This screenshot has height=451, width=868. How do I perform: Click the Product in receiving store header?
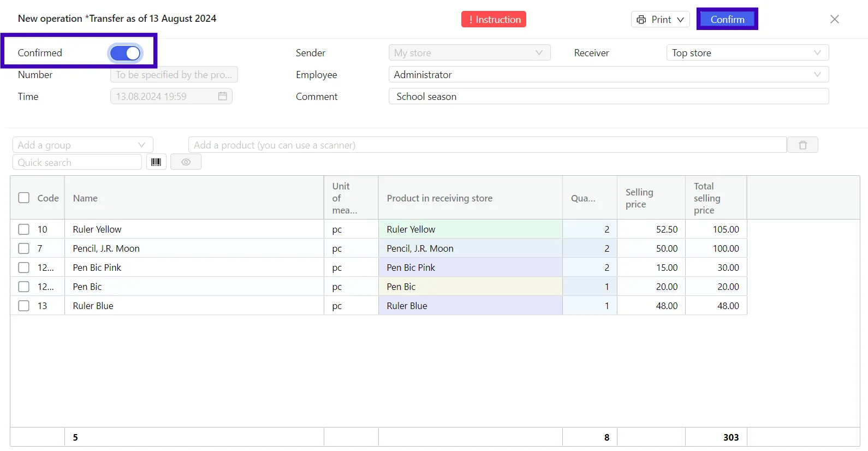tap(470, 198)
